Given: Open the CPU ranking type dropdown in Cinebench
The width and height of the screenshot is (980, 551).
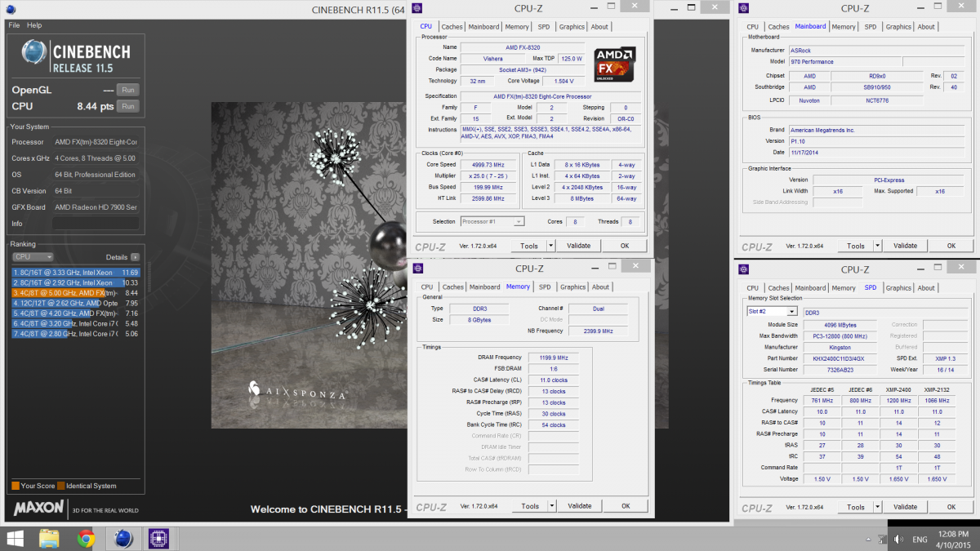Looking at the screenshot, I should tap(33, 257).
